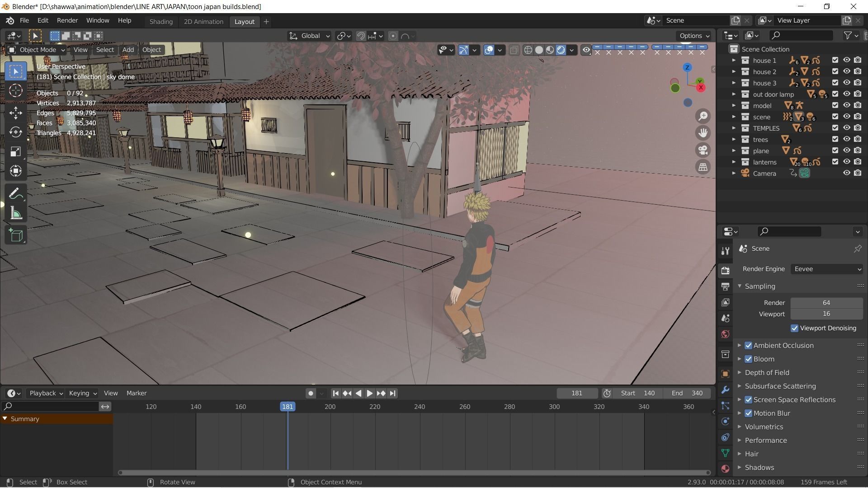The width and height of the screenshot is (868, 488).
Task: Hide house 1 collection in viewport
Action: point(846,60)
